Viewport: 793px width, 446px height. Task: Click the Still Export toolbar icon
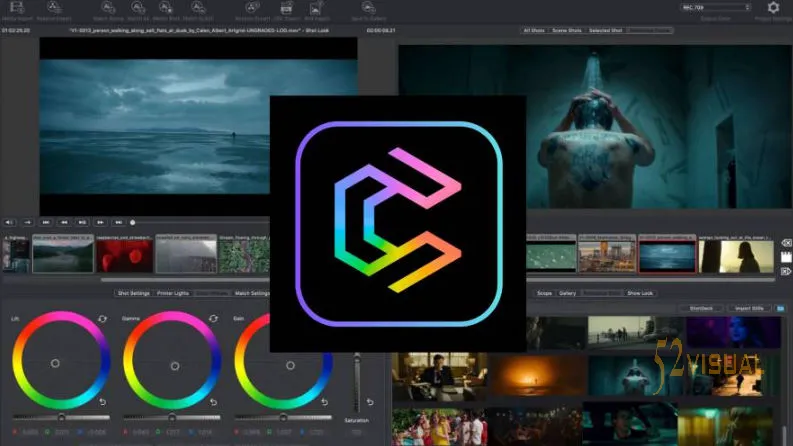(x=317, y=8)
